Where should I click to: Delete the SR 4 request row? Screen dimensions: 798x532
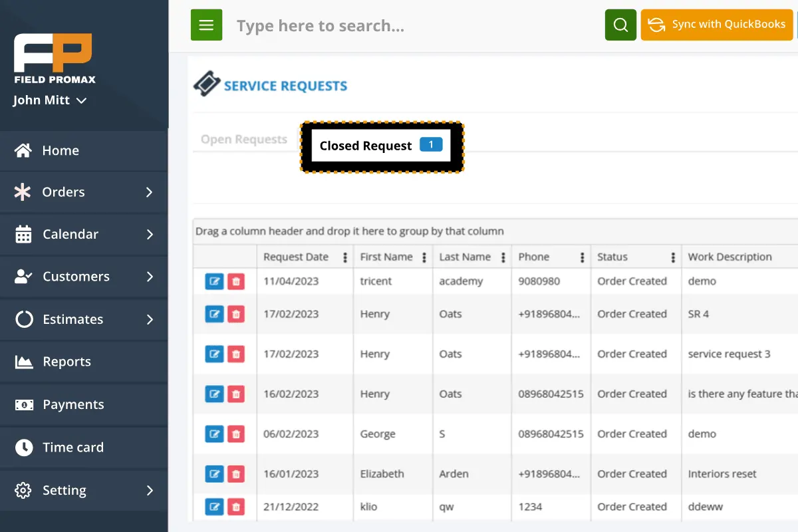pos(235,314)
